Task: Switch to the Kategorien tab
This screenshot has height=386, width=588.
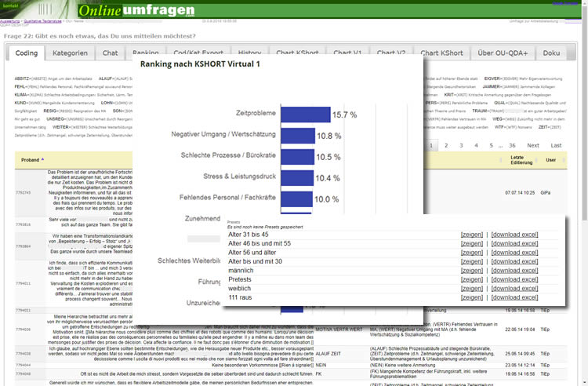Action: click(x=71, y=53)
